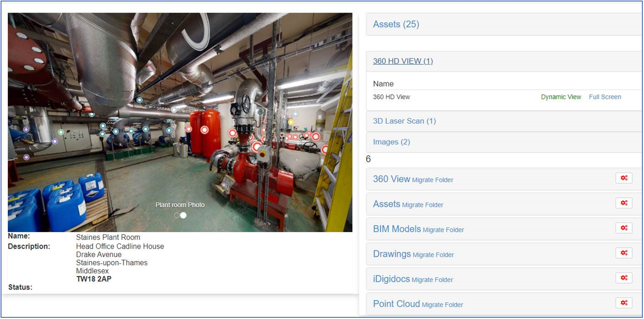Click the 'Staines Plant Room' name value

point(108,237)
